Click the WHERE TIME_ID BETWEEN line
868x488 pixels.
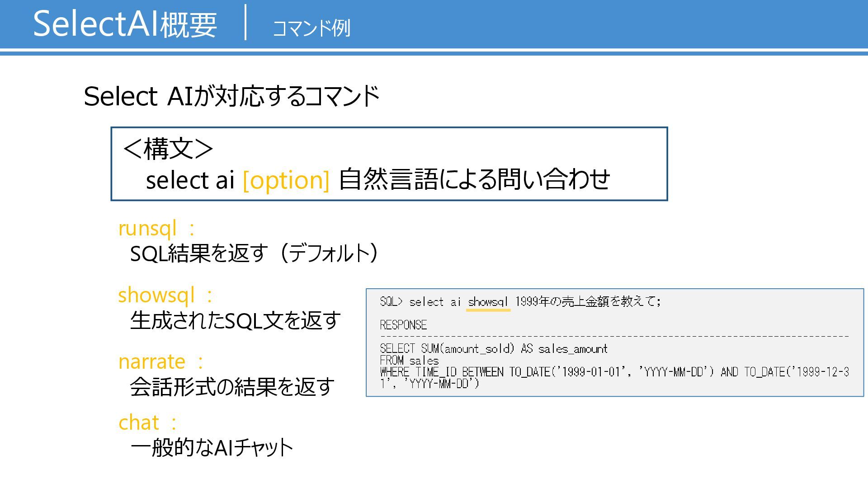point(614,372)
